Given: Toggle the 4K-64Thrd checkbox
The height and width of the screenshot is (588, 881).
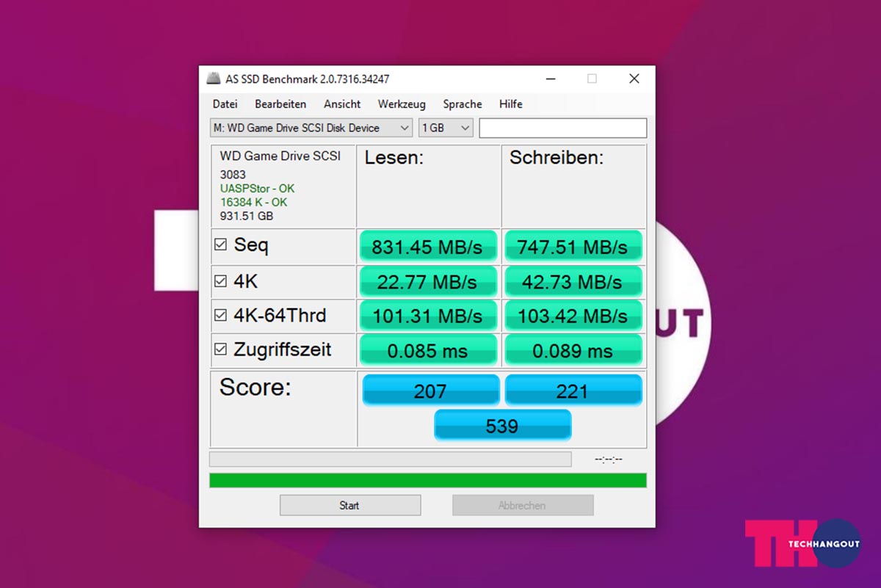Looking at the screenshot, I should [220, 315].
